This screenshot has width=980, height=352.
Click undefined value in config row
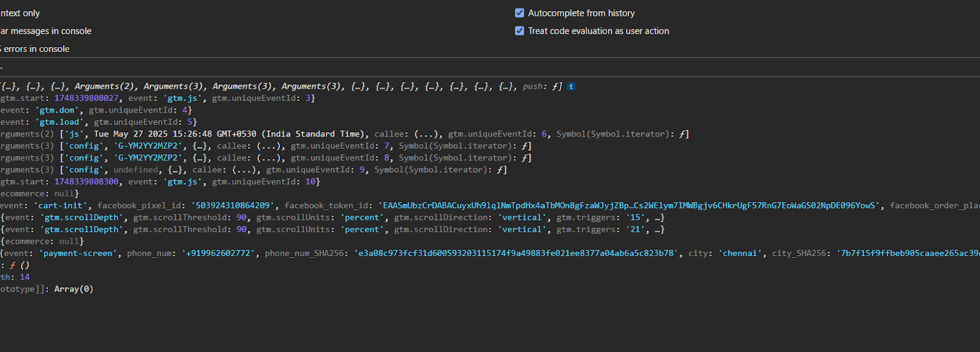pyautogui.click(x=135, y=170)
